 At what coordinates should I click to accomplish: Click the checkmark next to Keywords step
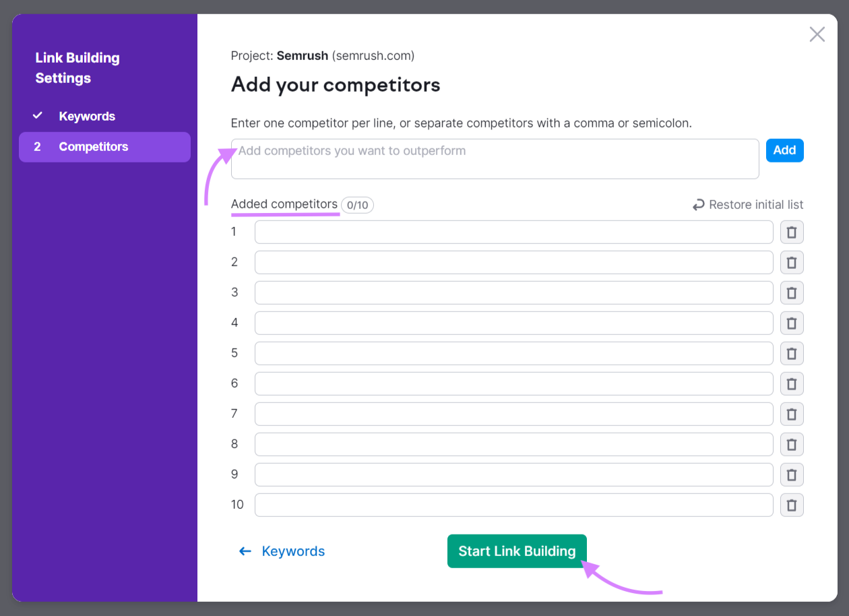point(38,115)
